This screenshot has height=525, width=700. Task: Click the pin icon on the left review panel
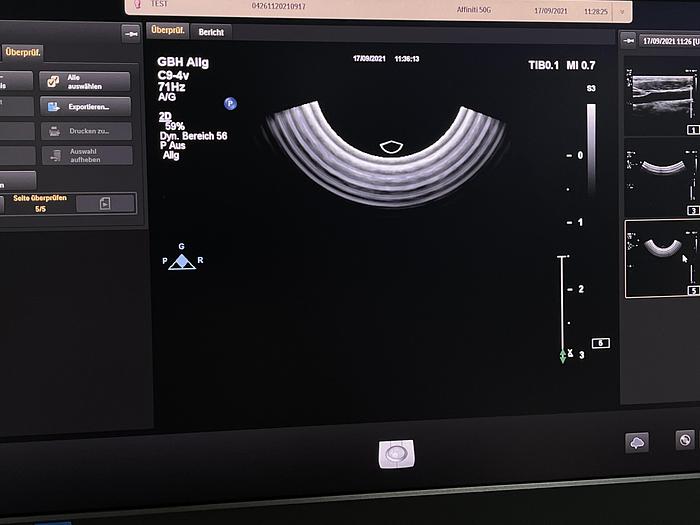(x=131, y=34)
